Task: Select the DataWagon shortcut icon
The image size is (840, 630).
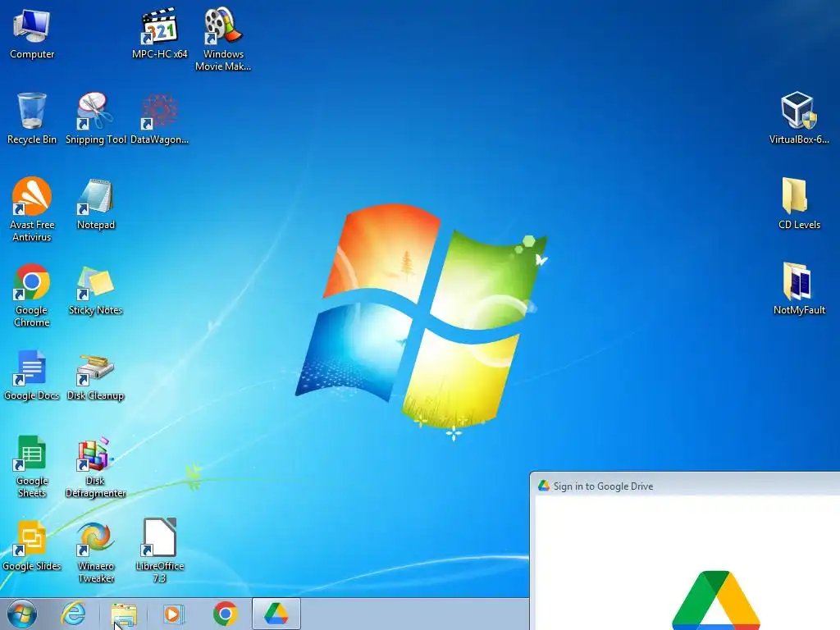Action: [160, 119]
